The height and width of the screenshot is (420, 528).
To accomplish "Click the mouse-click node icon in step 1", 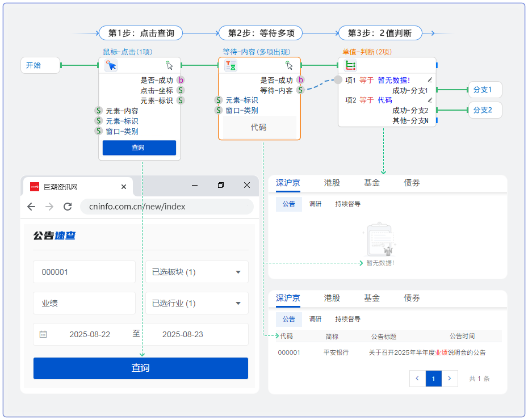I will [x=111, y=66].
